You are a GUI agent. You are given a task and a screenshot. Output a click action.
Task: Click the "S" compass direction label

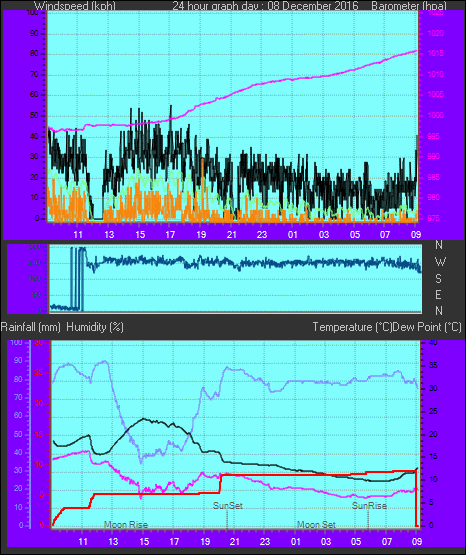(x=438, y=279)
